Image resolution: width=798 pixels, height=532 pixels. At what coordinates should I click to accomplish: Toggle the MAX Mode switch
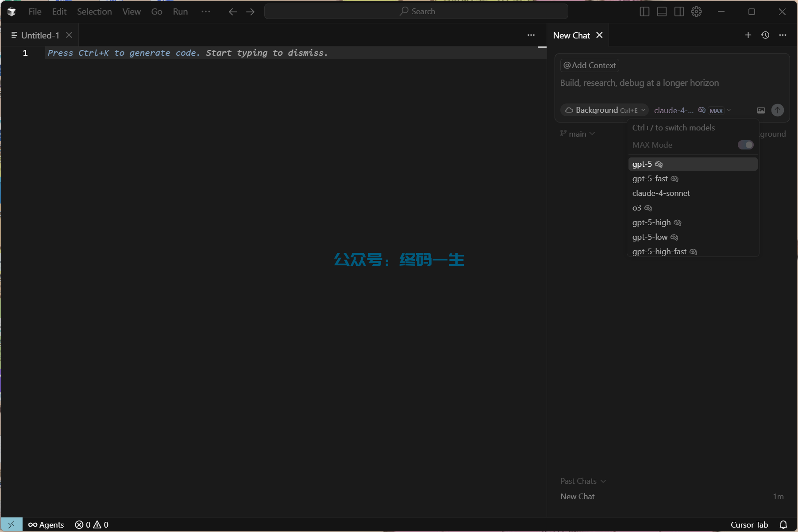coord(746,145)
